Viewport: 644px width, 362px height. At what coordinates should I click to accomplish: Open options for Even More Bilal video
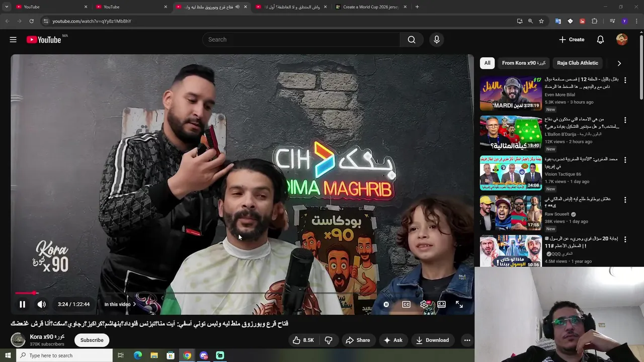tap(625, 80)
